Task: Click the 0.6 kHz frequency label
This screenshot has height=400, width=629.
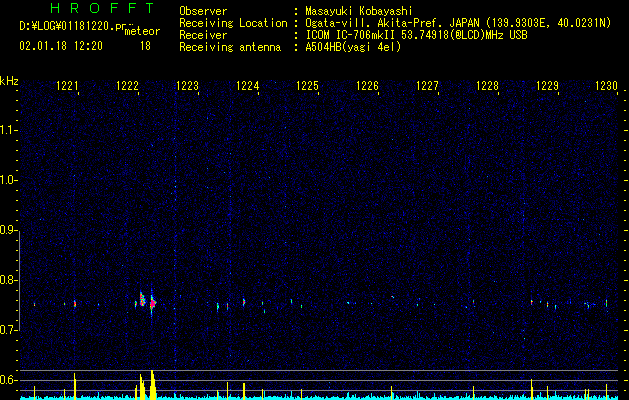Action: (8, 380)
